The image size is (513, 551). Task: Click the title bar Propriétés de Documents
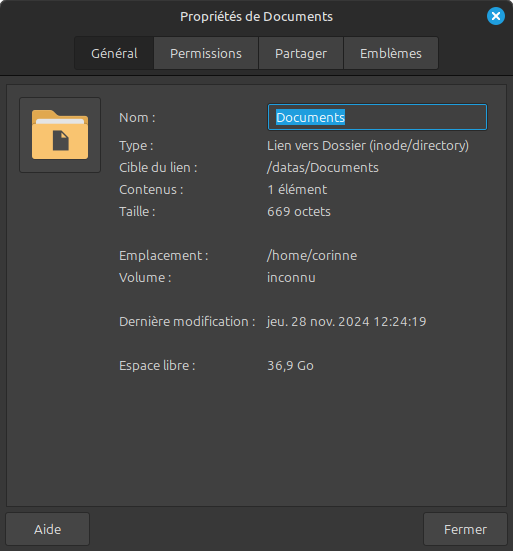coord(256,17)
